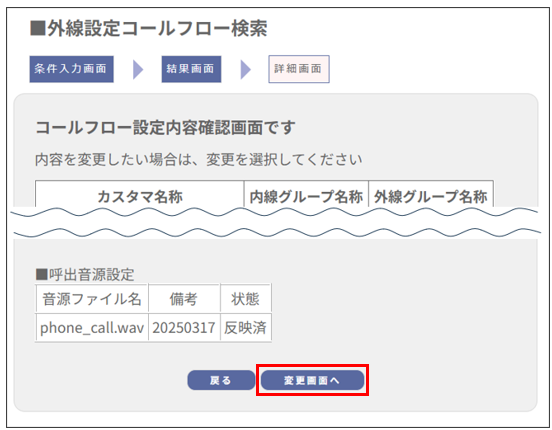Click the 備考 header cell
This screenshot has width=552, height=430.
click(x=184, y=299)
